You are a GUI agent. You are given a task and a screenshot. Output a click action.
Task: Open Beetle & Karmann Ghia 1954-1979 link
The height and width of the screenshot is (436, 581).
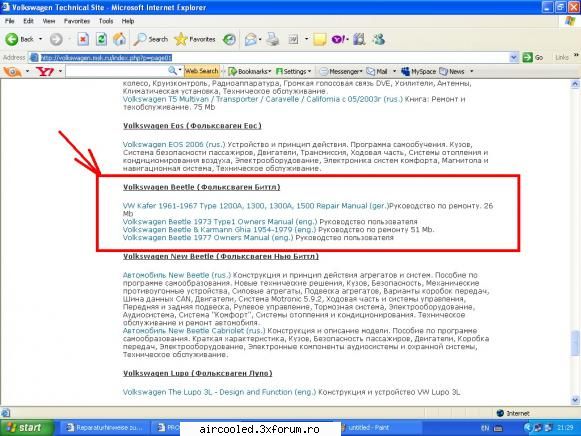coord(219,230)
